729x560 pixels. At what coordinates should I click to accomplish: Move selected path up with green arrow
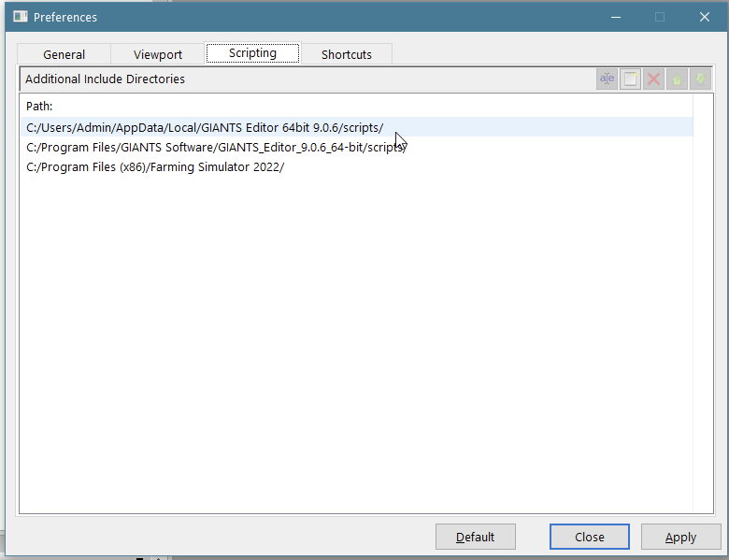coord(676,79)
